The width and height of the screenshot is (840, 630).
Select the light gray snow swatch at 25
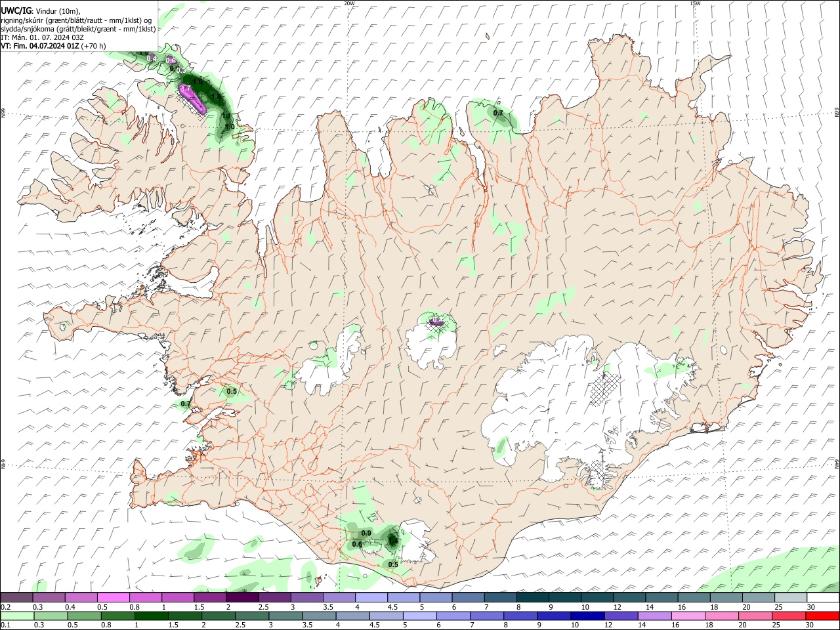[x=791, y=598]
